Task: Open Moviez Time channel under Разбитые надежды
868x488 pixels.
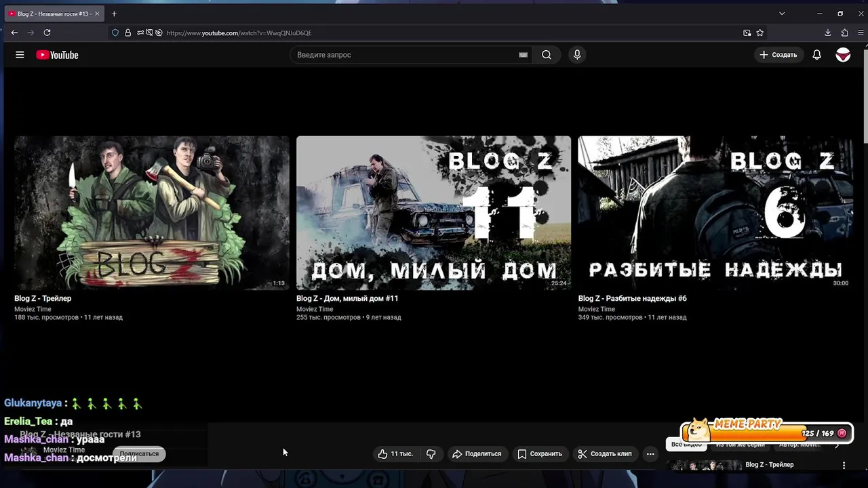Action: tap(597, 309)
